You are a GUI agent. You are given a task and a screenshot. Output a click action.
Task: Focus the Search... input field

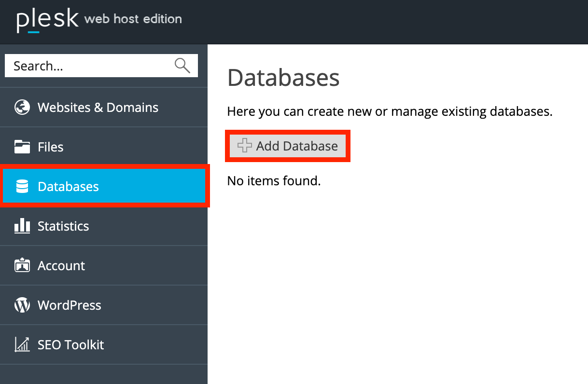89,66
